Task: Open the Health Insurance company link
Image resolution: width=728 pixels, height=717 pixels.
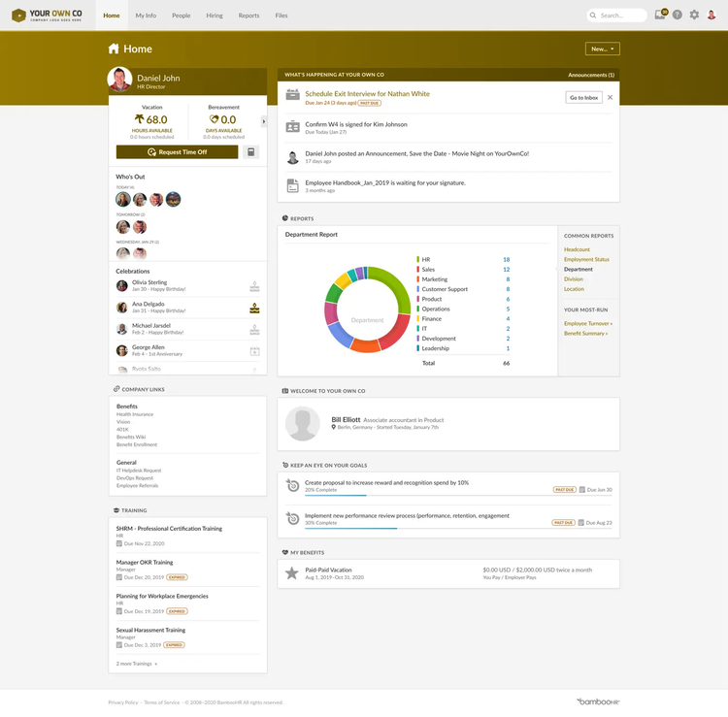Action: coord(135,414)
